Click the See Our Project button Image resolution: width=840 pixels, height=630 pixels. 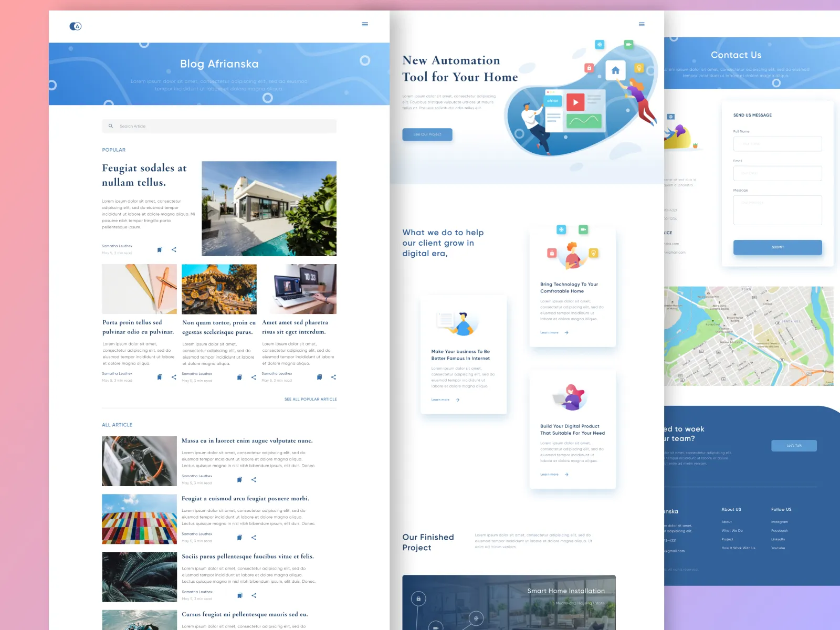(427, 134)
